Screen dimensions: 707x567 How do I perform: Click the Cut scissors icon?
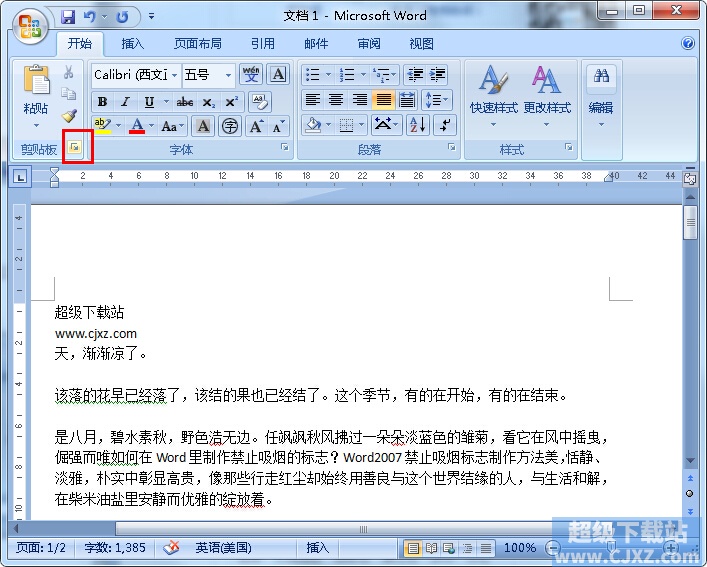point(69,73)
